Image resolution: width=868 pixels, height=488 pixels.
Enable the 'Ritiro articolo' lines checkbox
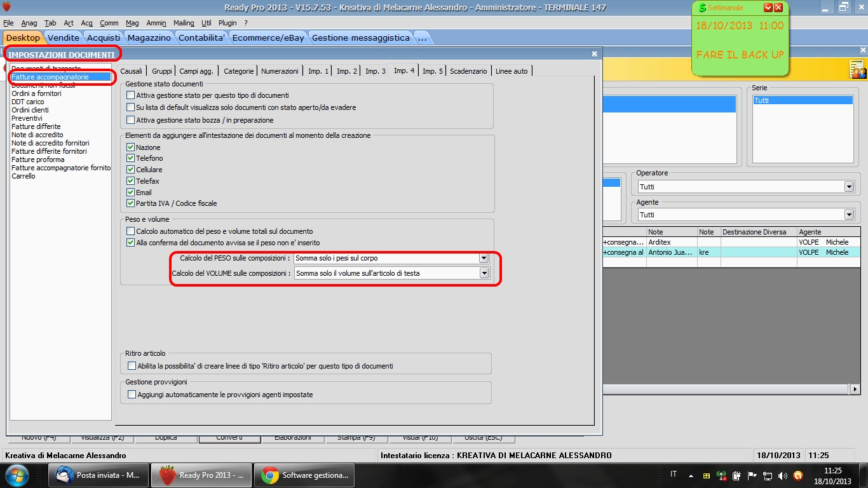(132, 366)
